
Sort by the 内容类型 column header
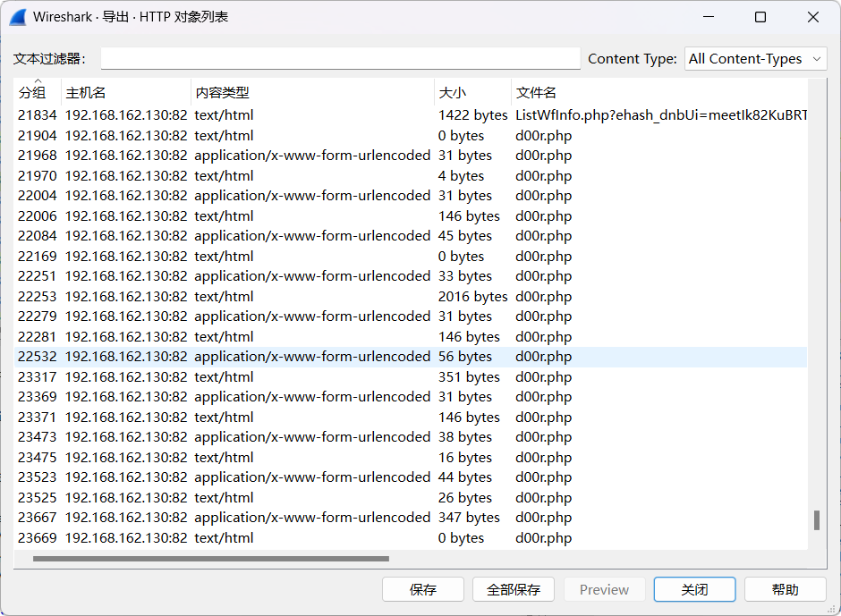point(312,93)
